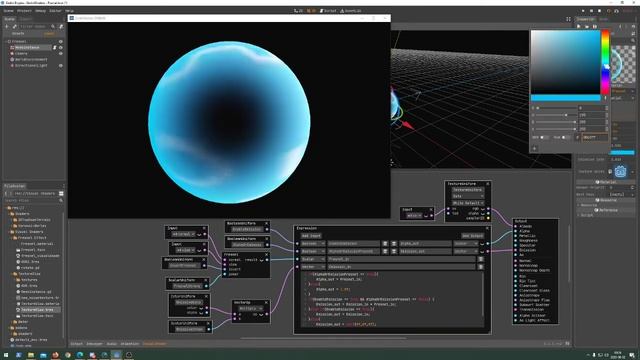Delete the Emission_in port with trash icon
This screenshot has width=640, height=360.
[x=481, y=267]
